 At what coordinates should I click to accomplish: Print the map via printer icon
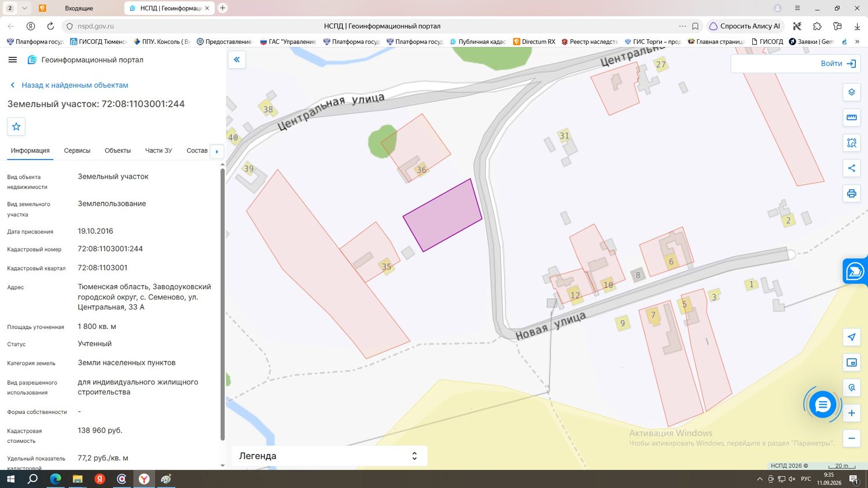tap(851, 194)
